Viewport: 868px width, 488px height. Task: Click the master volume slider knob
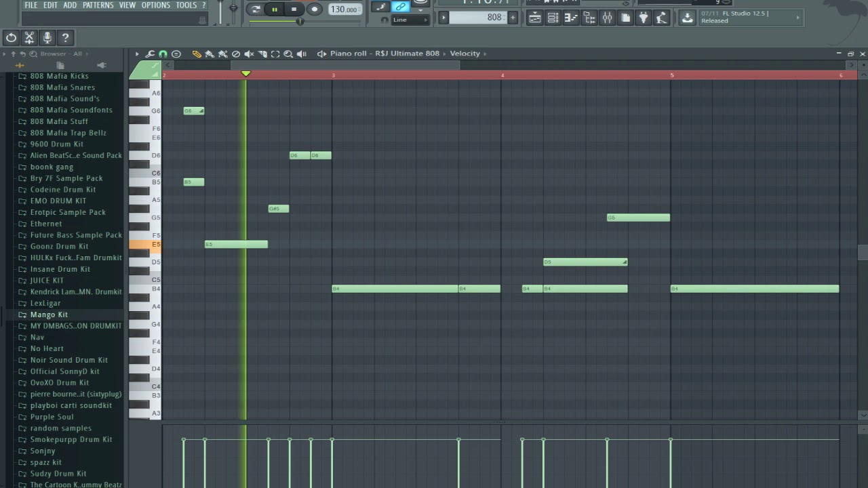[233, 9]
